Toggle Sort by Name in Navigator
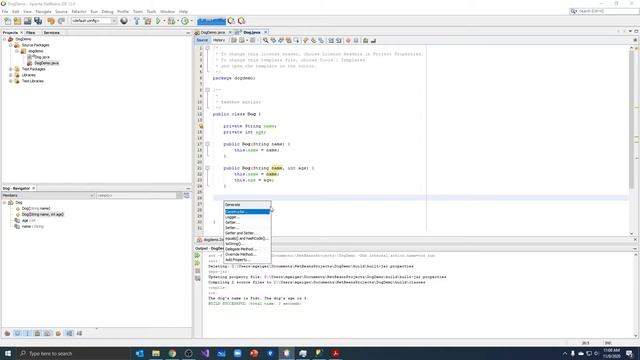The image size is (640, 360). (x=69, y=333)
